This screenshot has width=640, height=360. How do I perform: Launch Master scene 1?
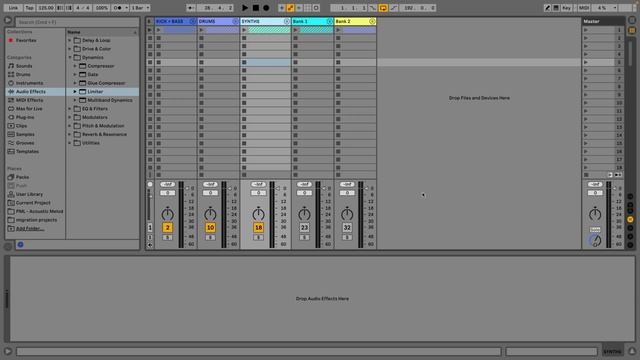(x=586, y=30)
